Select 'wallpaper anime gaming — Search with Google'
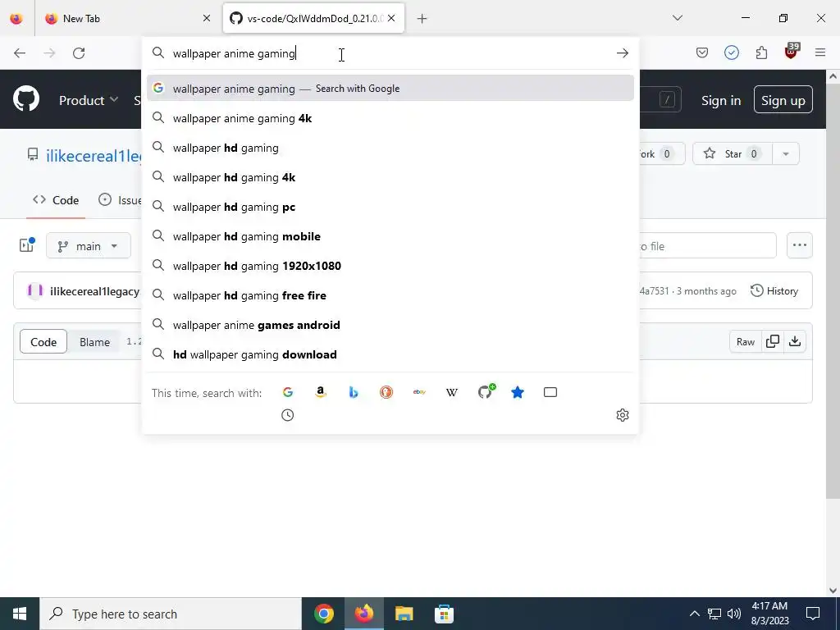Screen dimensions: 840x630 pyautogui.click(x=390, y=89)
